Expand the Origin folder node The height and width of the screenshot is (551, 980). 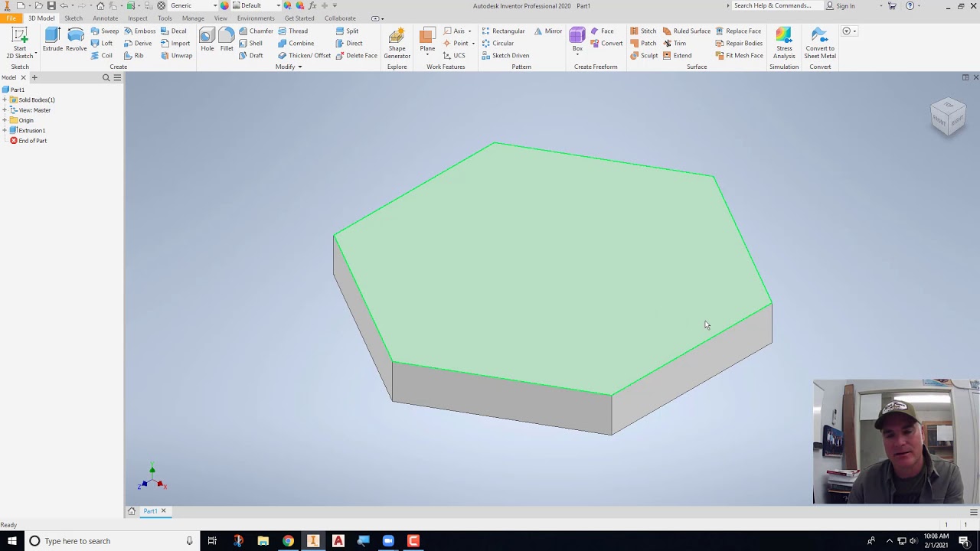coord(5,120)
